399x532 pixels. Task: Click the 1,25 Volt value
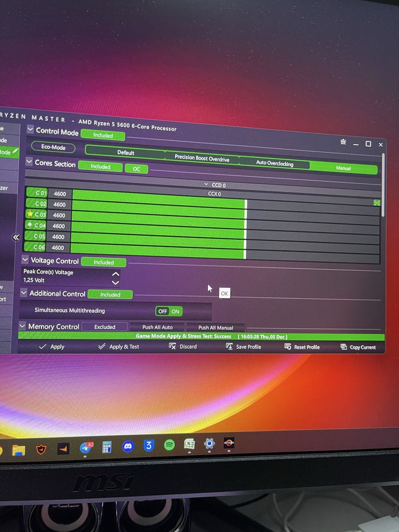click(34, 280)
